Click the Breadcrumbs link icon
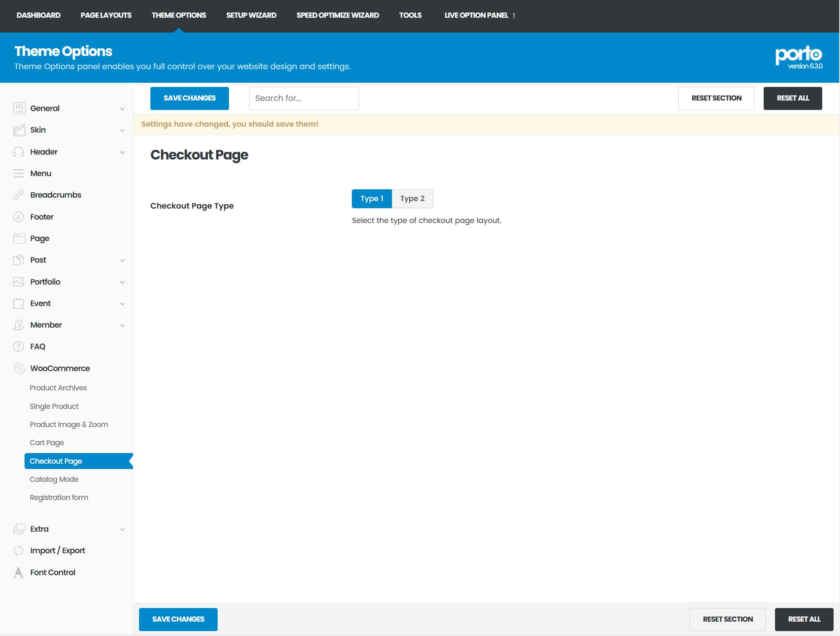The height and width of the screenshot is (636, 840). [x=19, y=195]
